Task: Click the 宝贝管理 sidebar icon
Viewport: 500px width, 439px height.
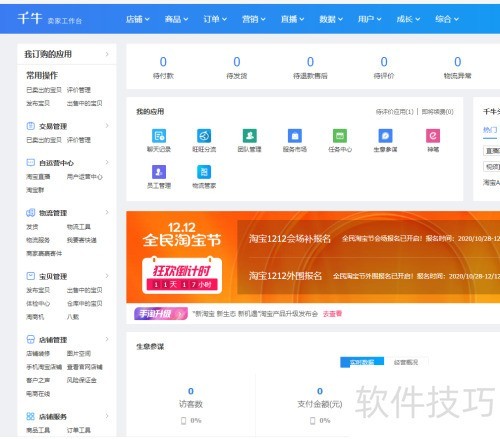Action: 30,276
